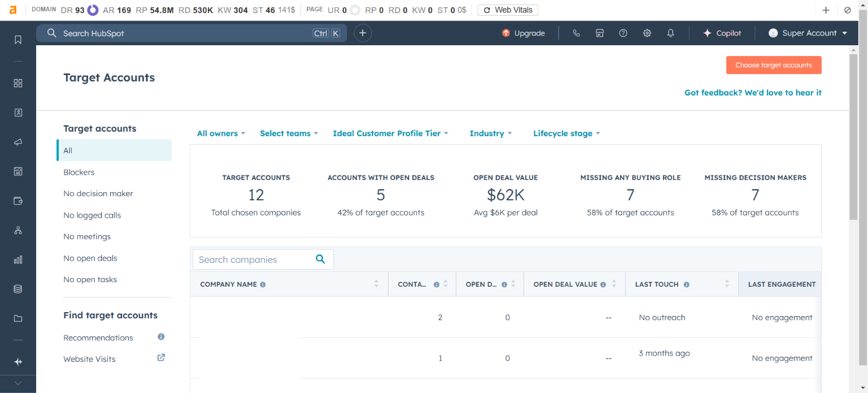This screenshot has height=393, width=868.
Task: Open the Content icon in sidebar
Action: tap(18, 171)
